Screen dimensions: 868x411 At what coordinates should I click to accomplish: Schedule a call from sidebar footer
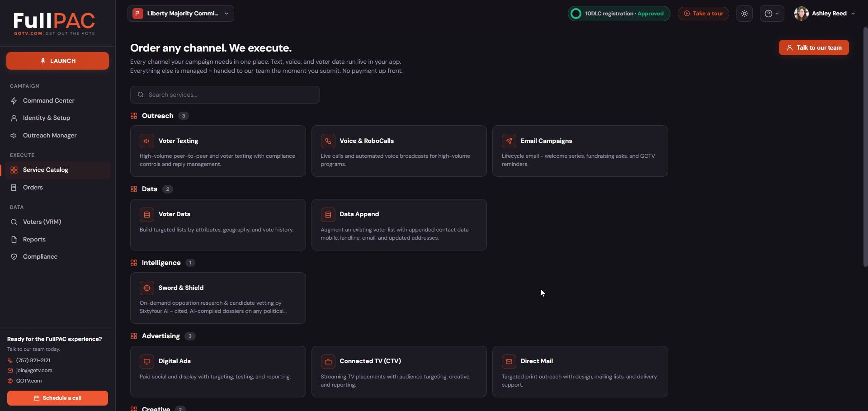coord(57,398)
